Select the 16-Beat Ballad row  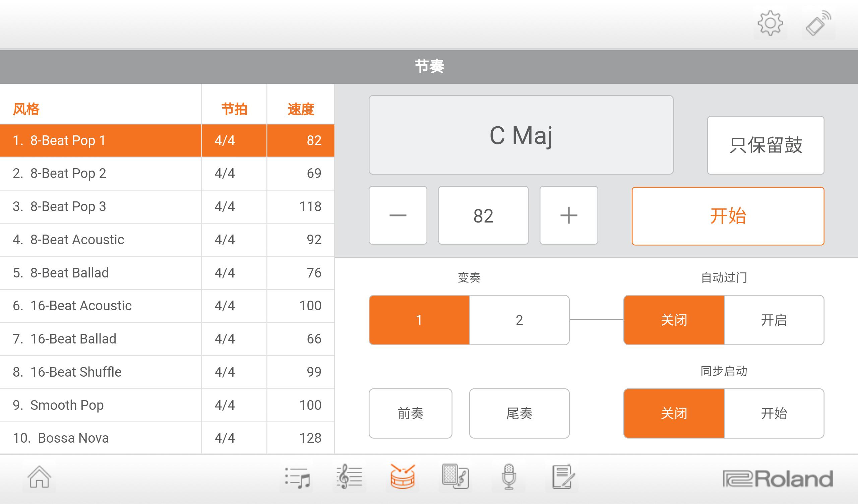167,339
